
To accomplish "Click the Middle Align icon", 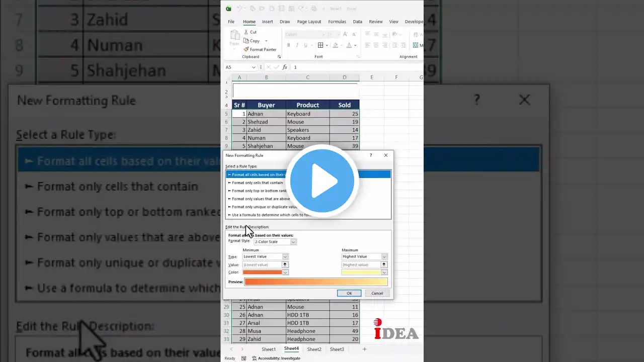I will [376, 34].
